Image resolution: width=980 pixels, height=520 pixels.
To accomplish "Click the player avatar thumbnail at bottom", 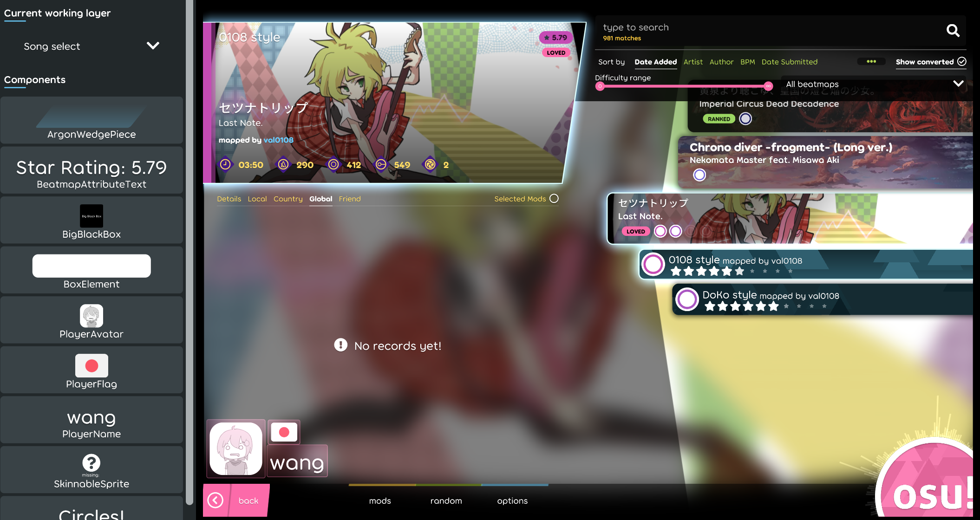I will pos(235,449).
